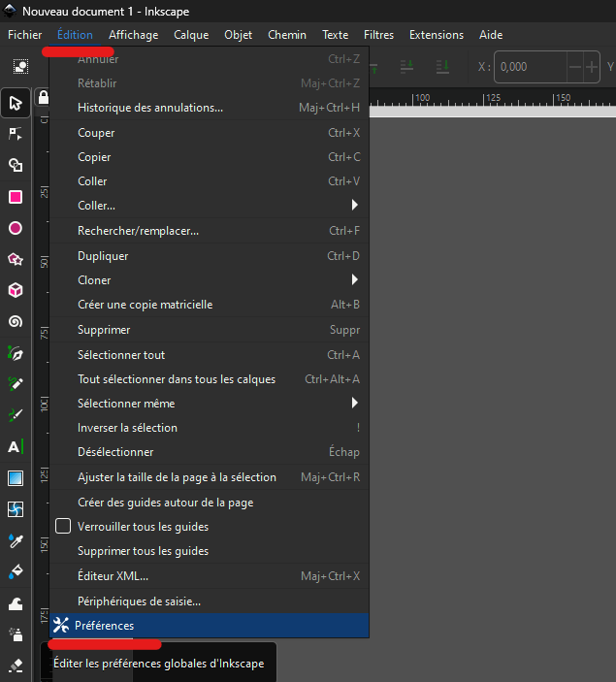
Task: Select the Shape builder tool
Action: click(16, 165)
